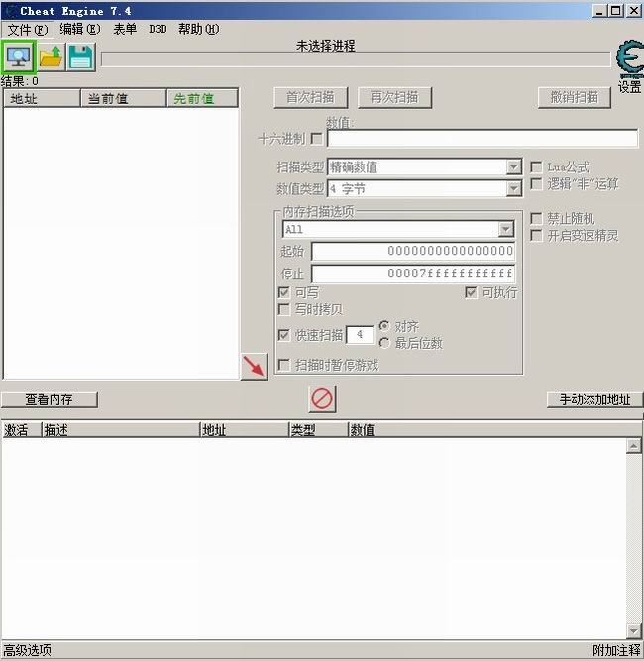Click red arrow to copy addresses
This screenshot has width=644, height=661.
pos(255,367)
